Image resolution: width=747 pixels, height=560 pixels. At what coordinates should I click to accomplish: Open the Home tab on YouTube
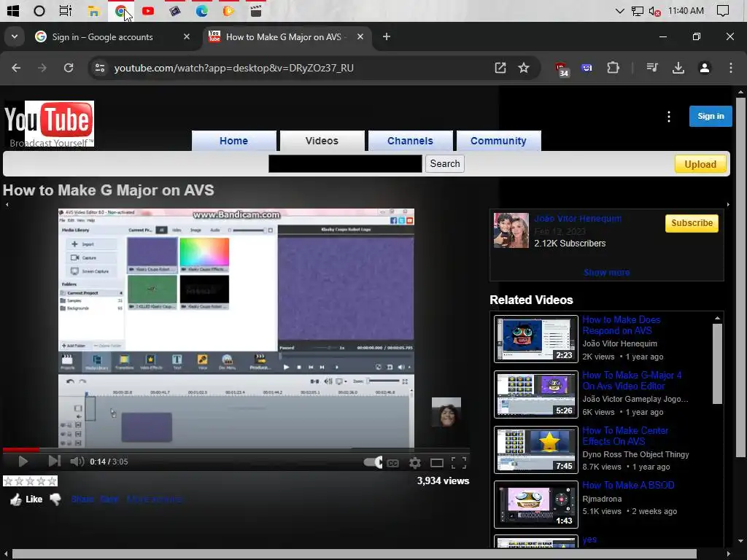234,141
